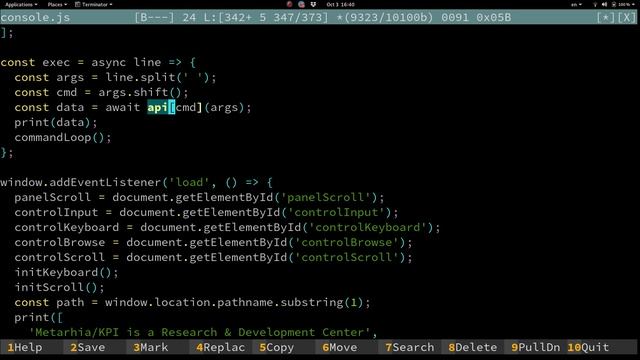Open the 100% system menu dropdown
This screenshot has width=640, height=360.
click(x=627, y=4)
